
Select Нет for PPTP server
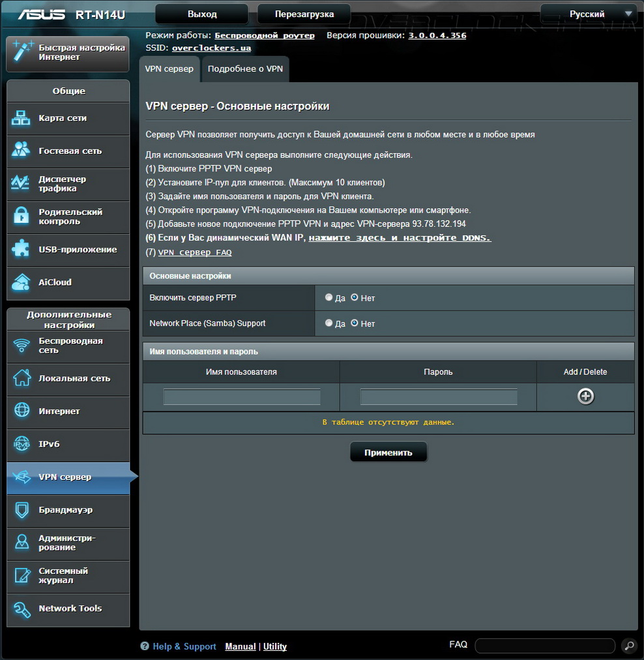pyautogui.click(x=355, y=297)
